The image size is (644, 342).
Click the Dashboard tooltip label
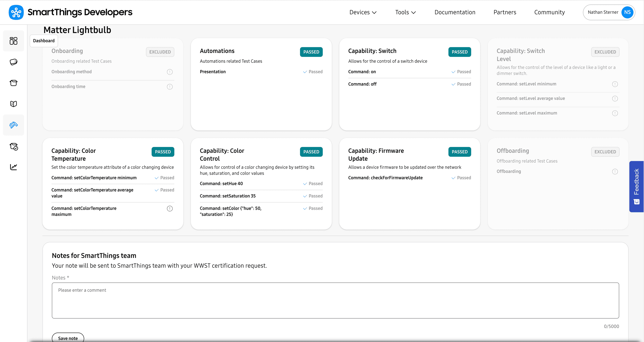44,41
